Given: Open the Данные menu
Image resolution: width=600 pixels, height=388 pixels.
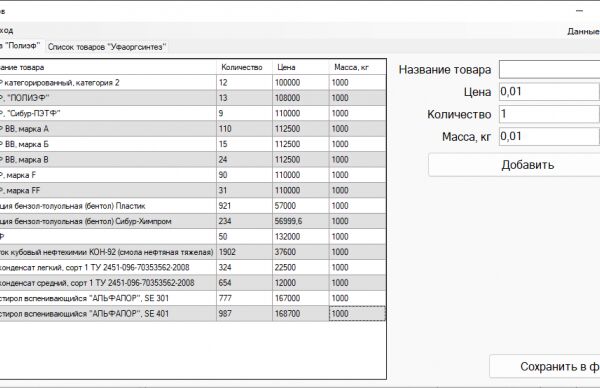Looking at the screenshot, I should tap(583, 32).
